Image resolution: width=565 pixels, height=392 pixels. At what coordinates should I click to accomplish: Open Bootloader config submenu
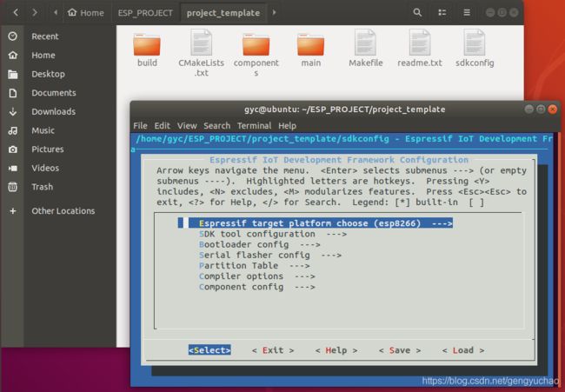[259, 244]
